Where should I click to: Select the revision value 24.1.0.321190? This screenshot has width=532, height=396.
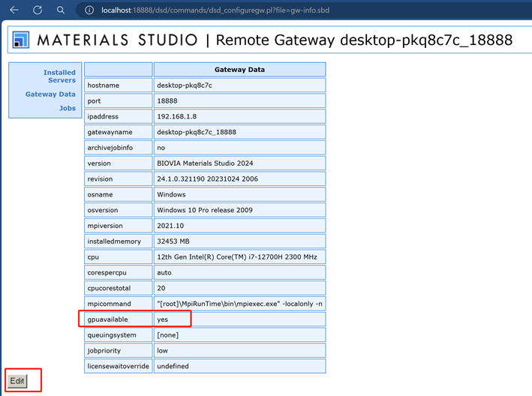pyautogui.click(x=239, y=178)
